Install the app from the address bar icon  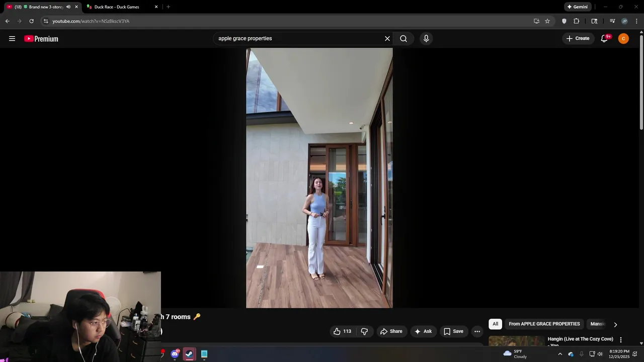536,21
